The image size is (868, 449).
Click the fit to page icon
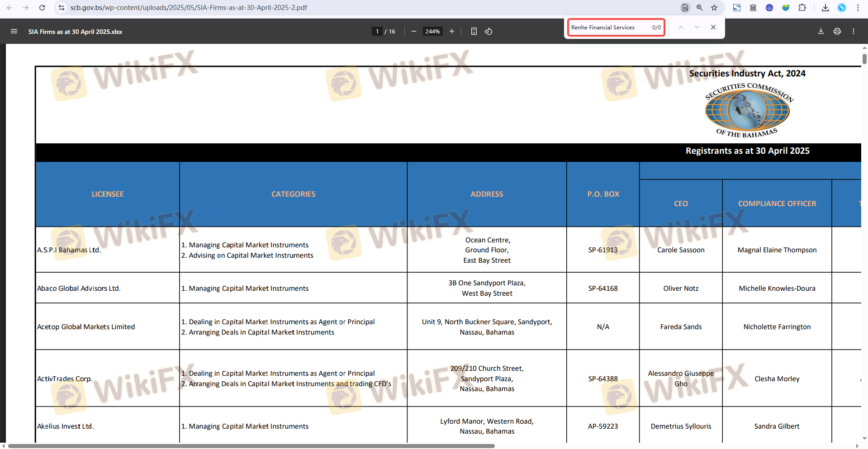(474, 32)
